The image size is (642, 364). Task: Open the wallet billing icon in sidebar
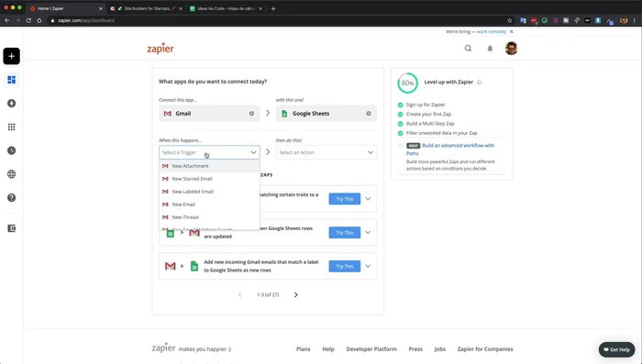click(11, 228)
